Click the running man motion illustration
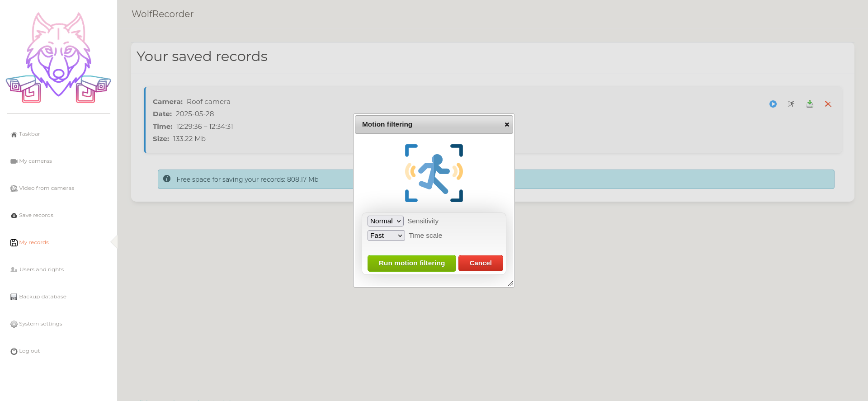The image size is (868, 401). (x=434, y=173)
